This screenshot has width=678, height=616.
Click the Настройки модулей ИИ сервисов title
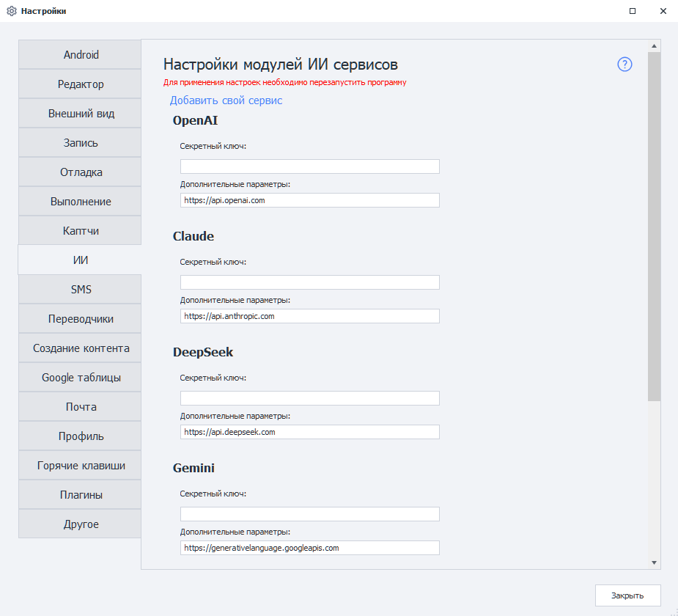(x=280, y=64)
